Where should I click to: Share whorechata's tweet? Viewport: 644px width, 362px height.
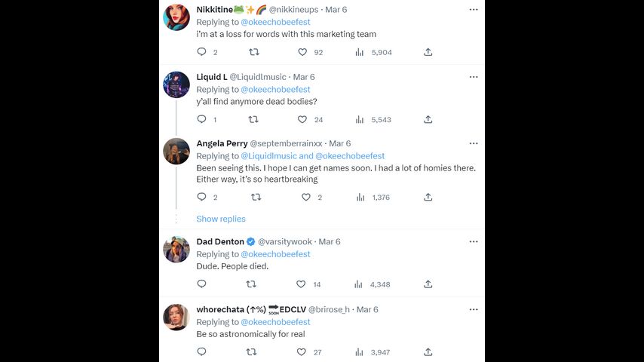pyautogui.click(x=428, y=351)
